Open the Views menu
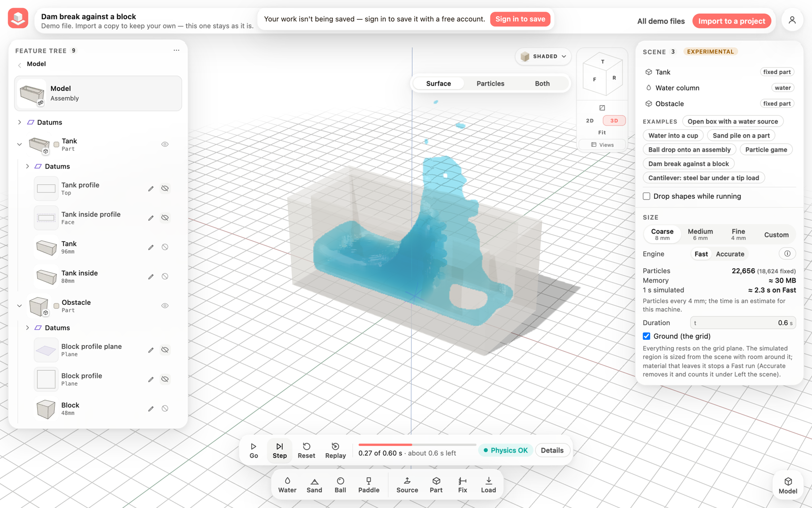This screenshot has height=508, width=812. (x=602, y=145)
